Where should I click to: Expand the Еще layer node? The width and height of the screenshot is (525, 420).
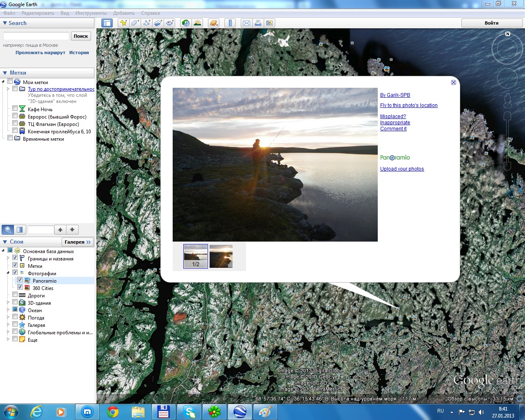pos(8,339)
